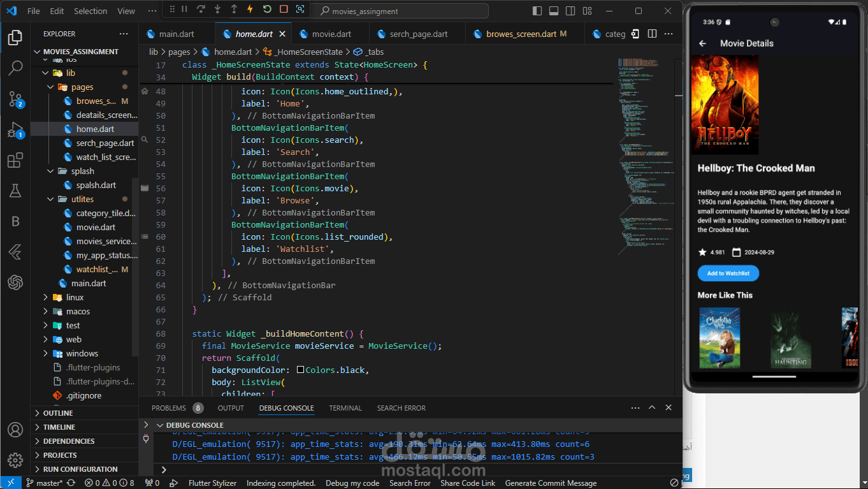Open editor More Actions ellipsis
868x489 pixels.
(x=669, y=34)
